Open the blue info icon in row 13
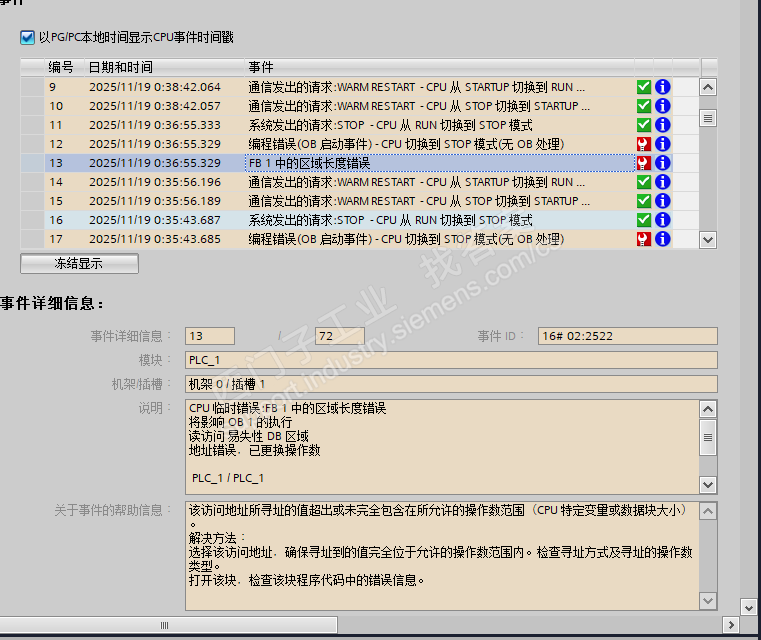The width and height of the screenshot is (761, 640). tap(662, 163)
